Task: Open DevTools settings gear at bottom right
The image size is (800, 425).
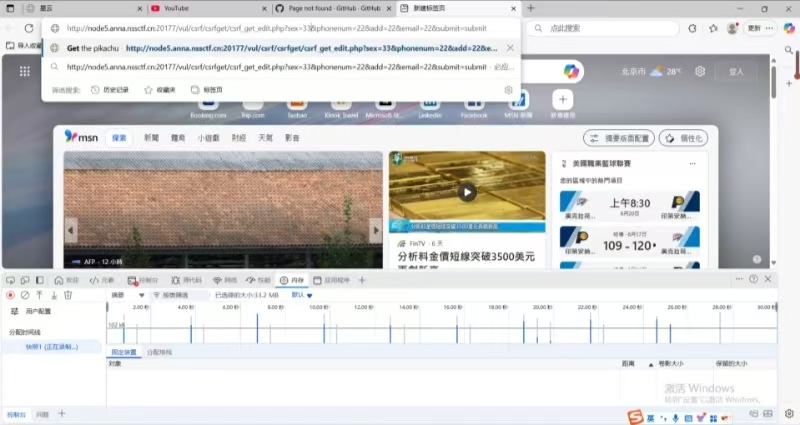Action: point(790,413)
